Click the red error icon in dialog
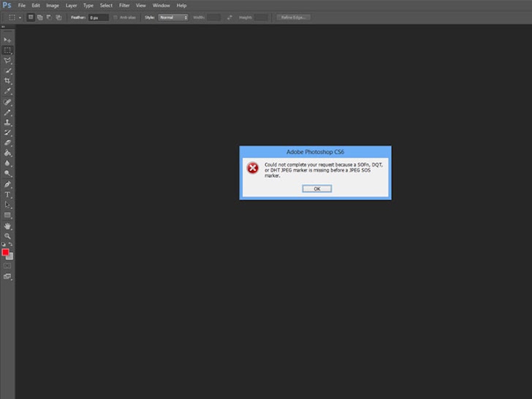532x399 pixels. (253, 168)
